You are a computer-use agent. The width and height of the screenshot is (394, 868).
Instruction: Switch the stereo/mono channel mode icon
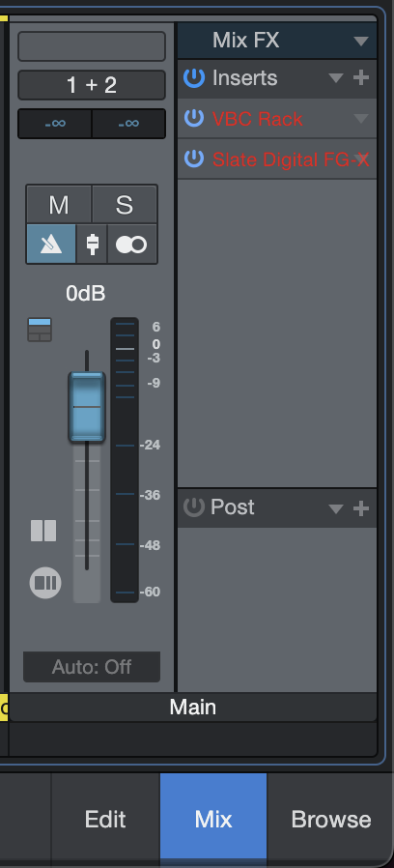[132, 245]
